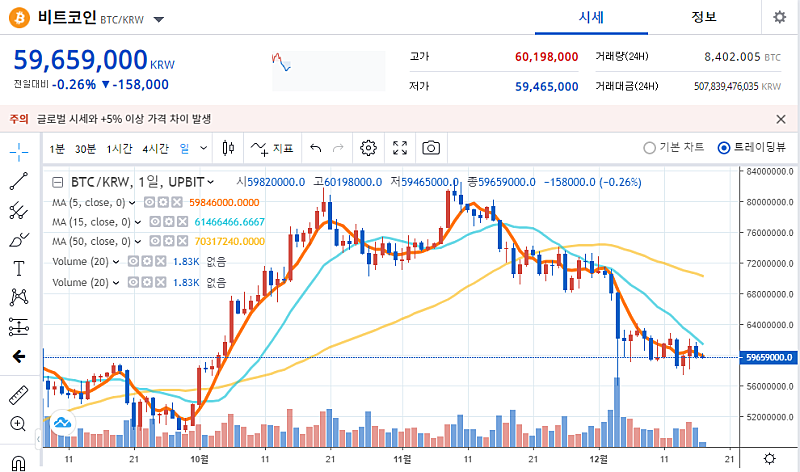Select the 1분 chart interval
800x472 pixels.
(x=57, y=148)
